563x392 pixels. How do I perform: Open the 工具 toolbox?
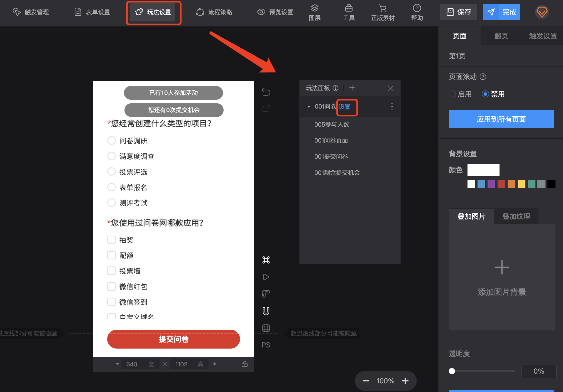click(x=349, y=13)
